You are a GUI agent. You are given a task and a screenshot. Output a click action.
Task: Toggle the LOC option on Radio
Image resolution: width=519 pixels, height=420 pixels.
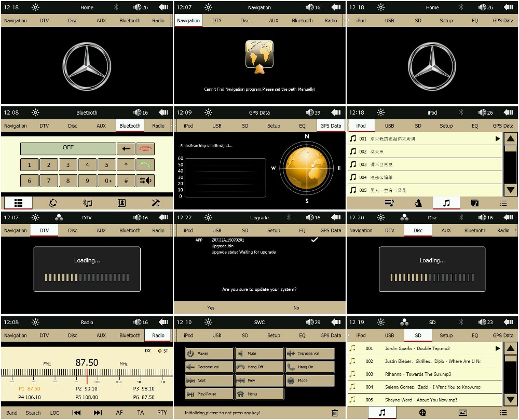tap(54, 413)
